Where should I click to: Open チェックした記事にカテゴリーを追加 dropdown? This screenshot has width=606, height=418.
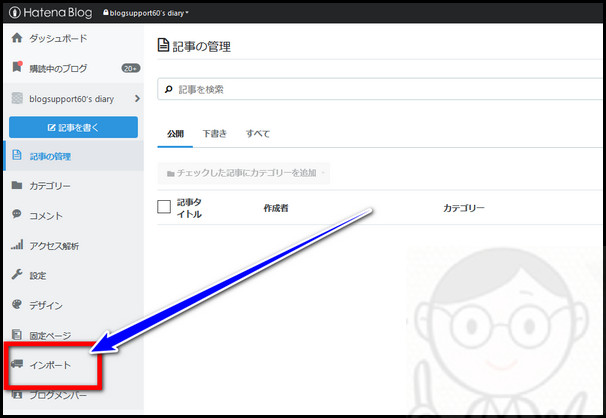[244, 173]
